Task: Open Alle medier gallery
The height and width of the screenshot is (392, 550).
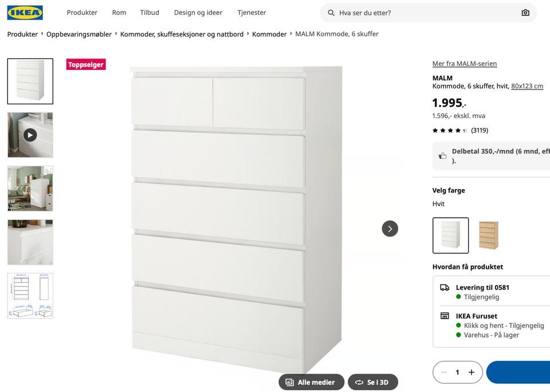Action: (x=311, y=382)
